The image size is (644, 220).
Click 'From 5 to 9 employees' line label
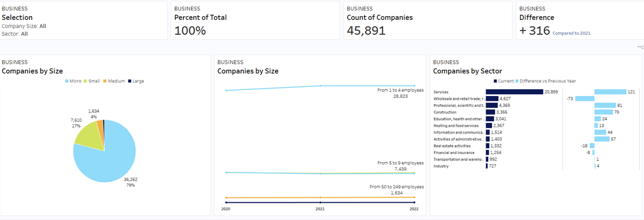(x=400, y=163)
